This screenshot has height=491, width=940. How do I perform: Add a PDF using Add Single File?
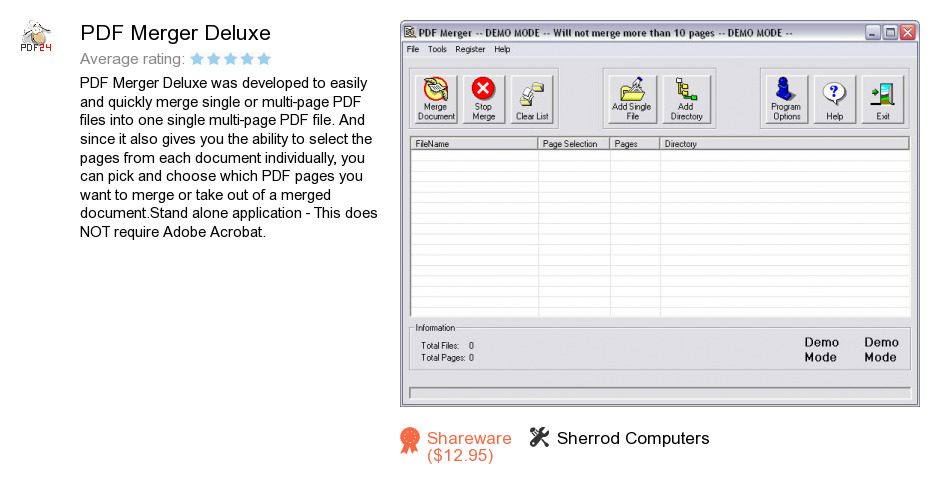[632, 99]
